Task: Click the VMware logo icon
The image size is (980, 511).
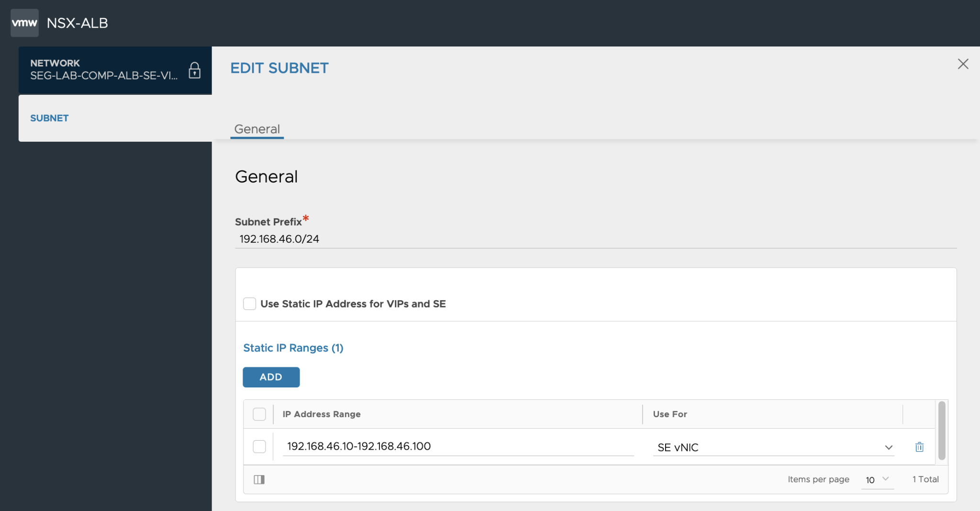Action: 24,22
